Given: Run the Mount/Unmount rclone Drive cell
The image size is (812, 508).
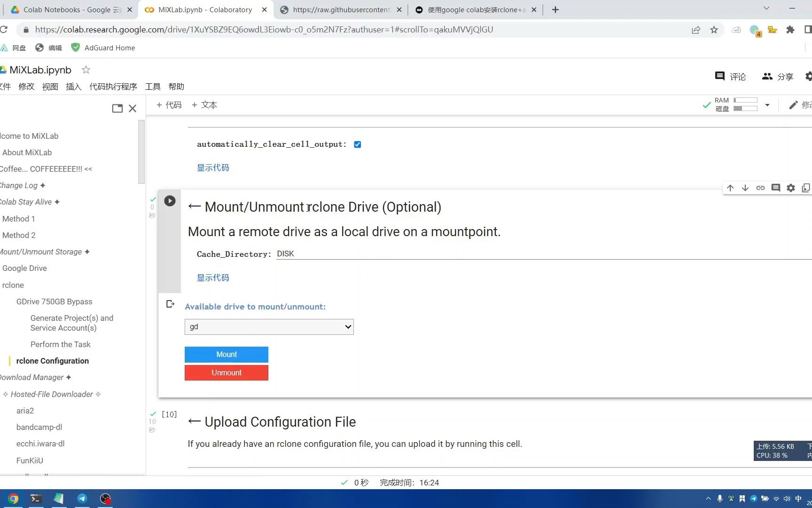Looking at the screenshot, I should [x=170, y=201].
